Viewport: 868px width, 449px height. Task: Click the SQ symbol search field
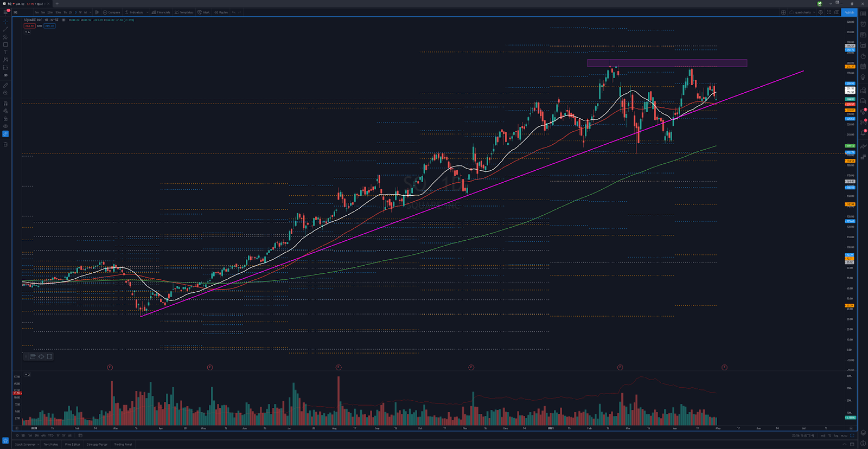pyautogui.click(x=22, y=12)
